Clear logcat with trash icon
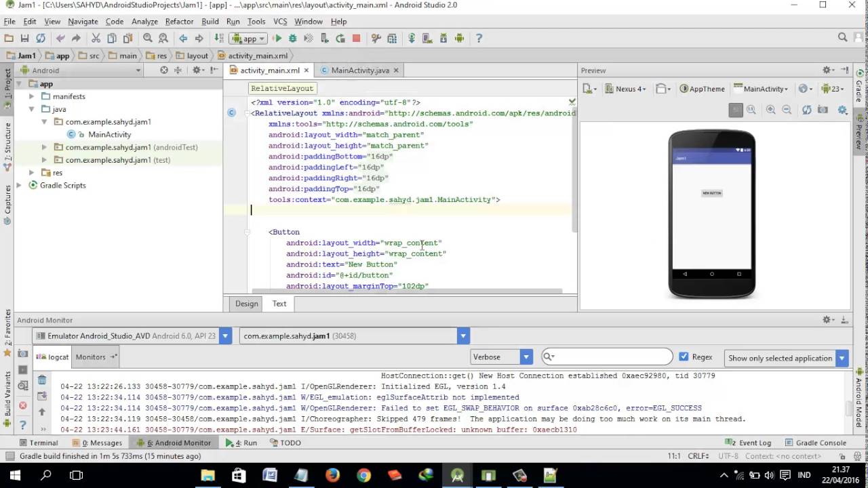The height and width of the screenshot is (488, 868). click(42, 380)
